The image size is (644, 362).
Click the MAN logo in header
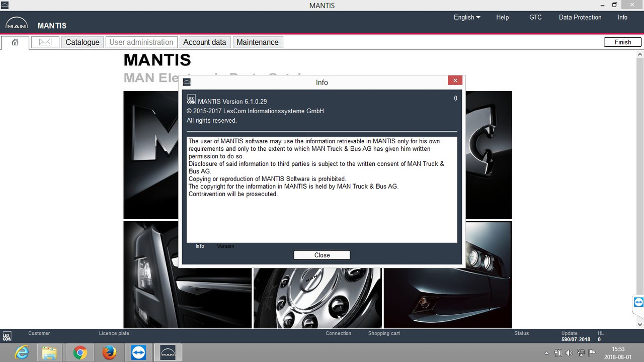click(x=17, y=24)
